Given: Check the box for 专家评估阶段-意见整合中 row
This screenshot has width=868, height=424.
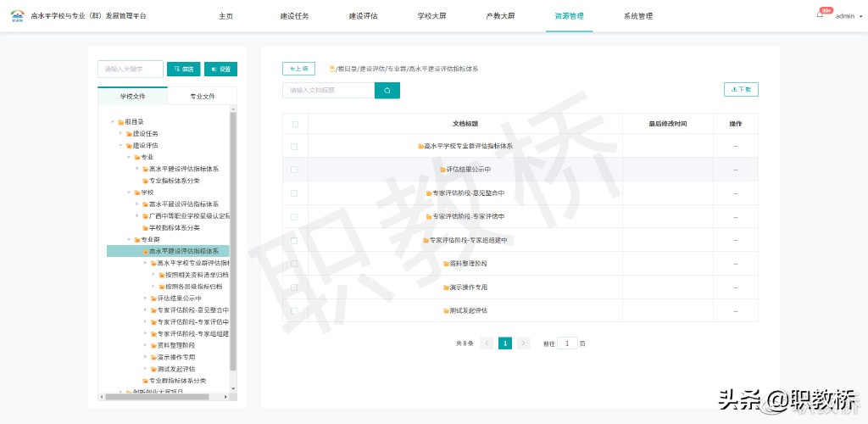Looking at the screenshot, I should point(294,193).
